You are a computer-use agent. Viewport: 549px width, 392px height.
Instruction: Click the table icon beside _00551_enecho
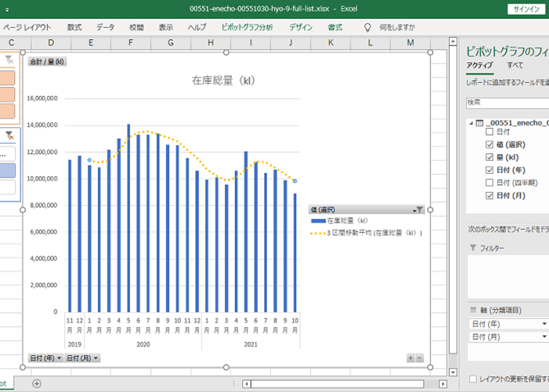[x=479, y=123]
